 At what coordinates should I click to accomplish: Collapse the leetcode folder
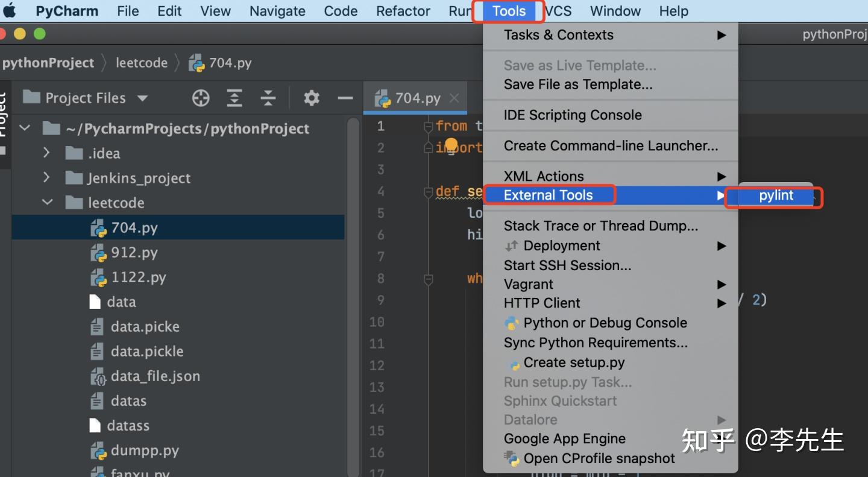(x=47, y=203)
